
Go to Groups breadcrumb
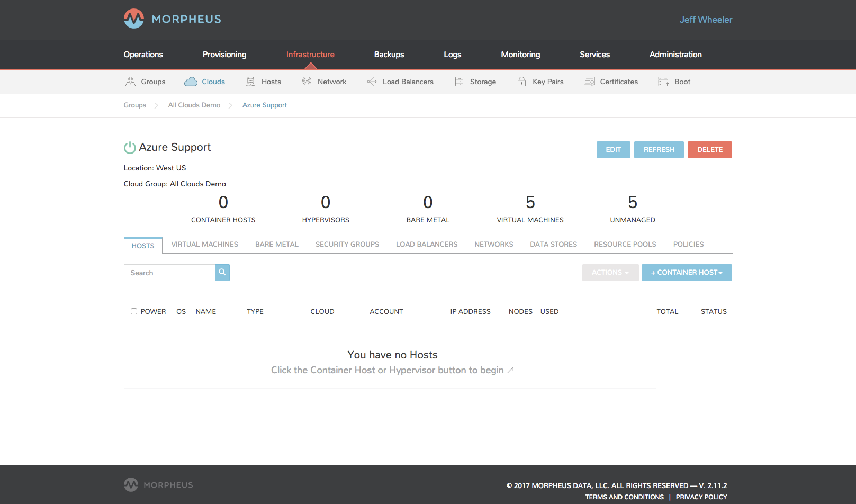tap(135, 105)
